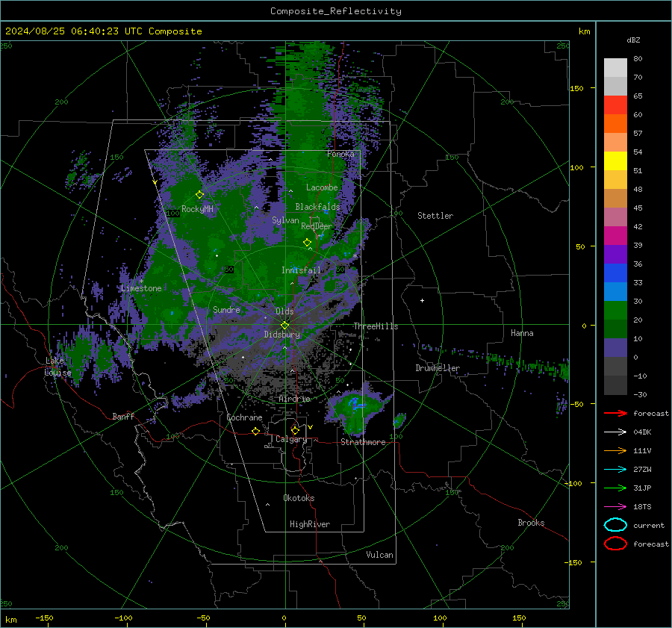Image resolution: width=672 pixels, height=628 pixels.
Task: Select the cyan 27ZW arrow icon
Action: (x=615, y=470)
